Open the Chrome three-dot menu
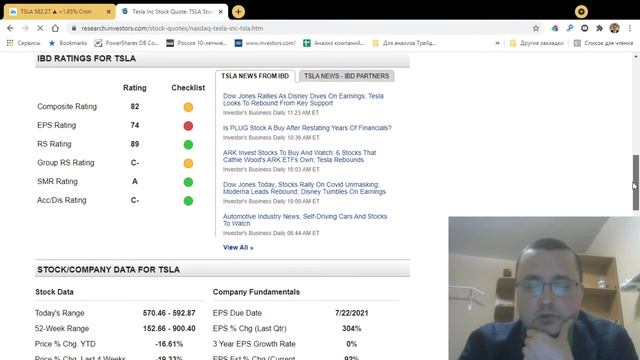Image resolution: width=640 pixels, height=360 pixels. [x=630, y=28]
